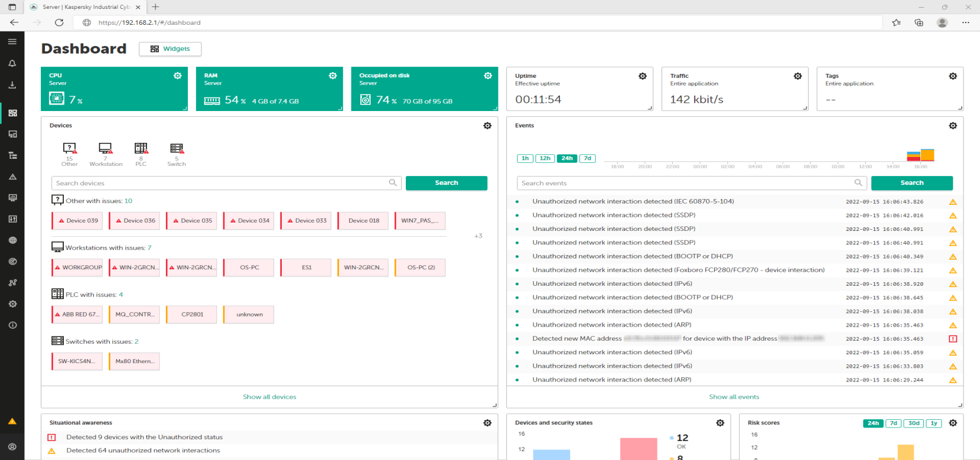980x460 pixels.
Task: Open the Widgets selector button
Action: pos(170,49)
